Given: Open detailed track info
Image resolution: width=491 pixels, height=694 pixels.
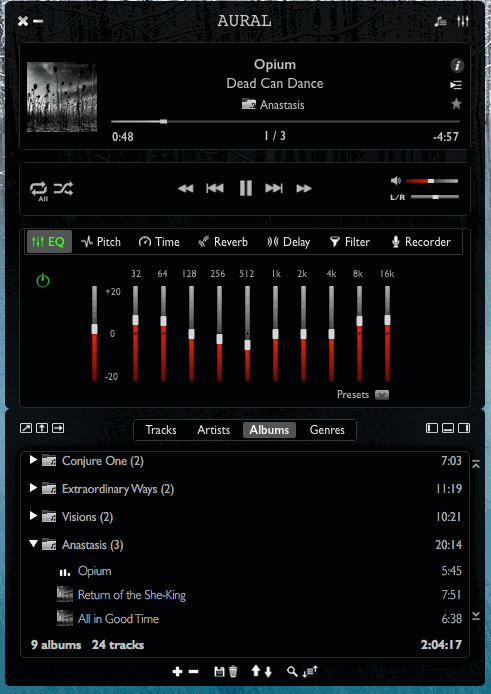Looking at the screenshot, I should (x=457, y=66).
